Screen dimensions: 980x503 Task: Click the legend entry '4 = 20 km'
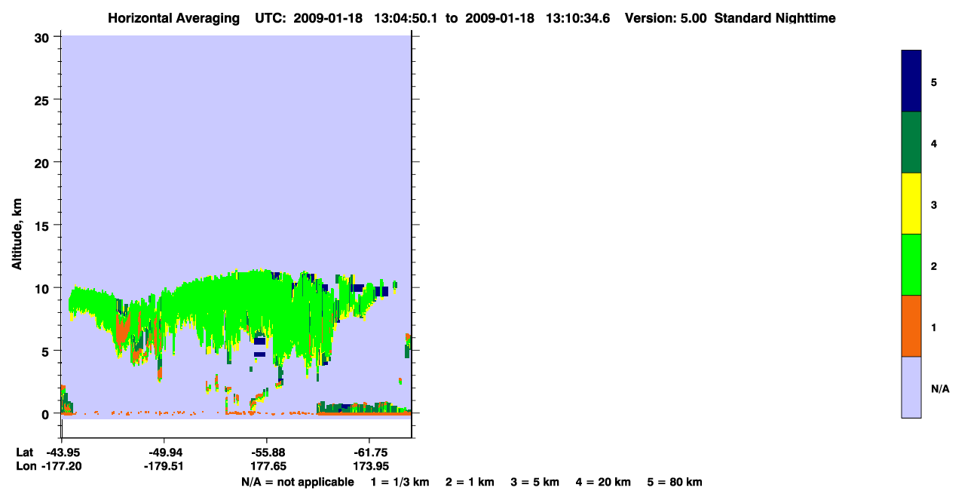pyautogui.click(x=603, y=482)
